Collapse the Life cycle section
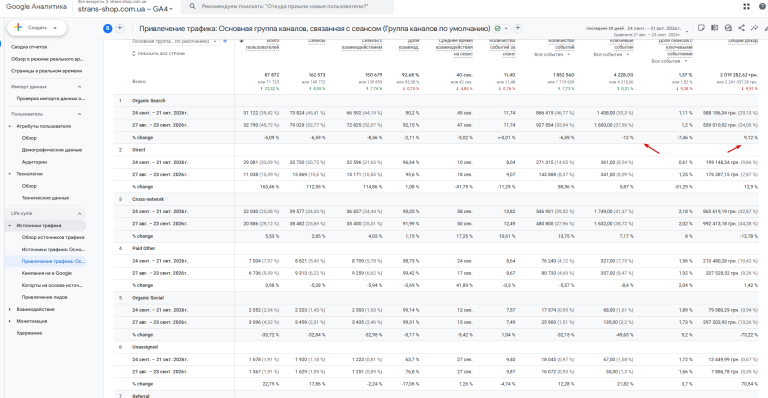Screen dimensions: 768x398 tap(79, 213)
